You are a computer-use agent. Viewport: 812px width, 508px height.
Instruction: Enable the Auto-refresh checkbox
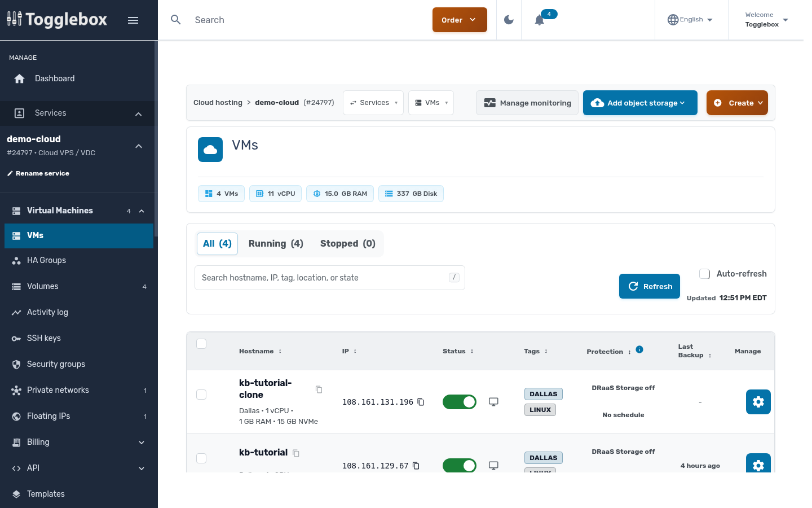pos(705,274)
